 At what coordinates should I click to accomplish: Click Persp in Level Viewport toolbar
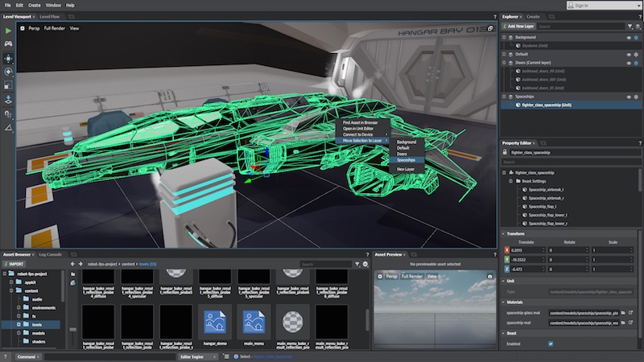tap(34, 28)
